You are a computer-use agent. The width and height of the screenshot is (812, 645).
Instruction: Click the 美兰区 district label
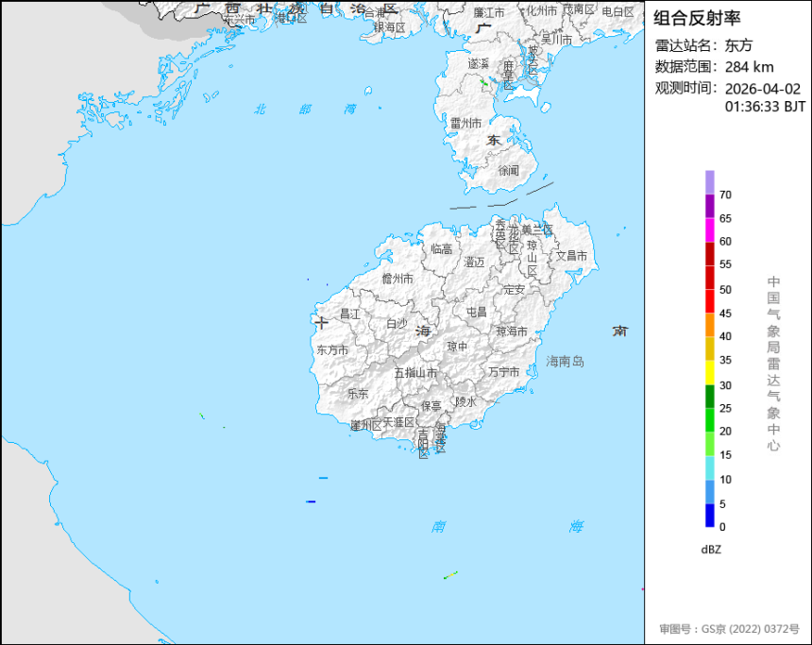click(537, 229)
